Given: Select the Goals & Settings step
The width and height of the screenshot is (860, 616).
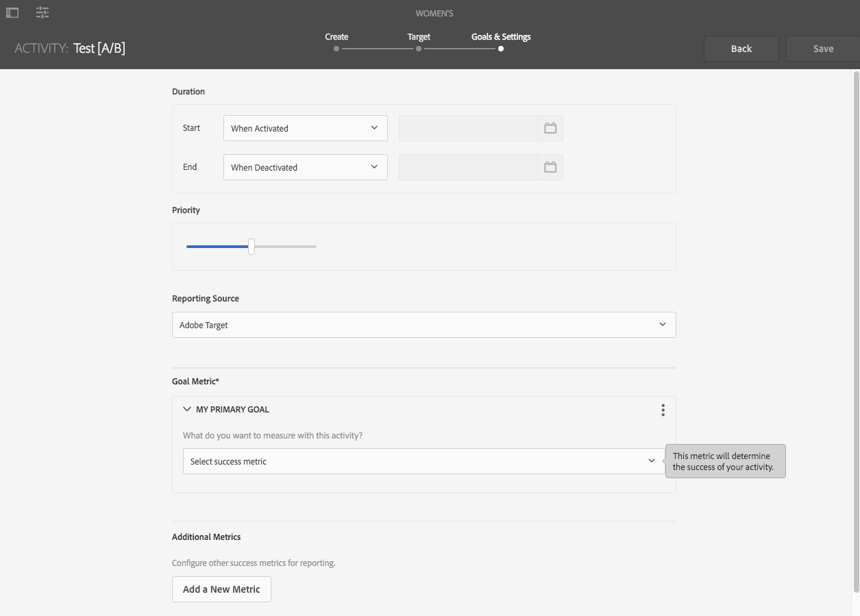Looking at the screenshot, I should coord(501,42).
